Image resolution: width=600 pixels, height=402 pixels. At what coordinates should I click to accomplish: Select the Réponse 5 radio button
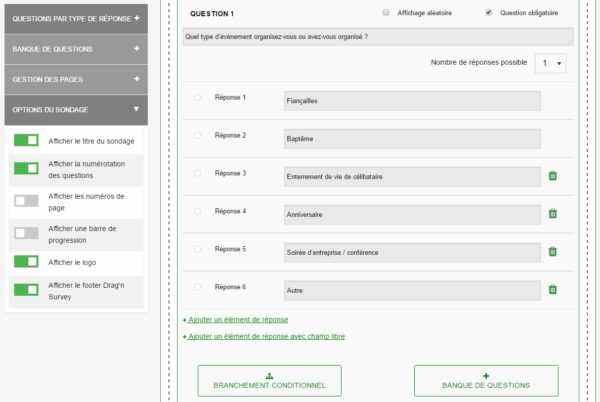(x=197, y=249)
